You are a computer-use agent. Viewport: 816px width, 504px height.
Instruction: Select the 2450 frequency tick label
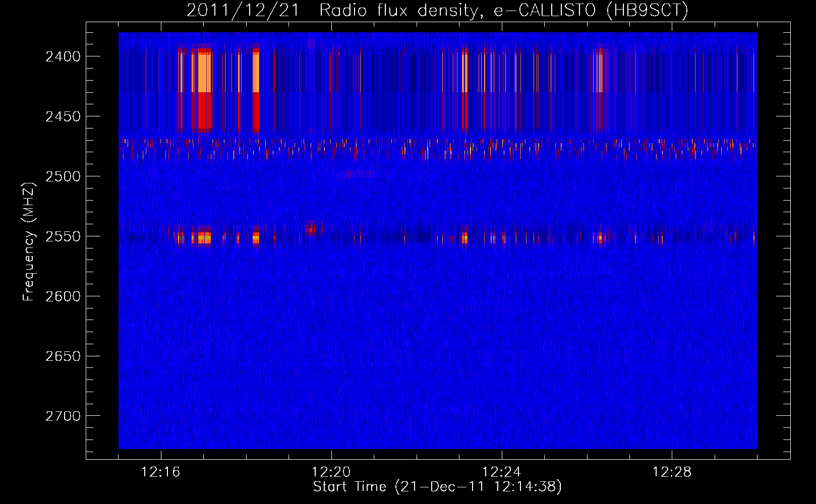pyautogui.click(x=63, y=116)
